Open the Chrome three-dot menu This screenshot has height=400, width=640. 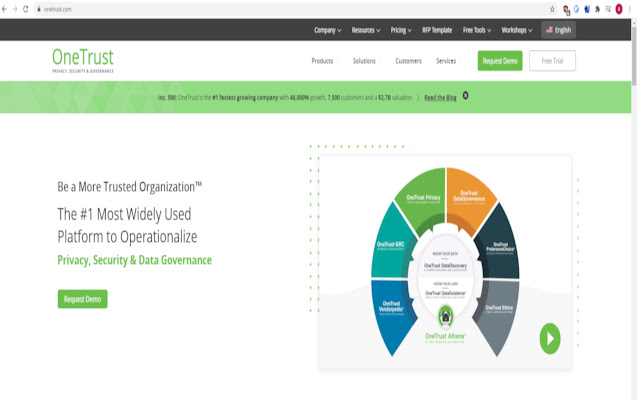[x=630, y=9]
